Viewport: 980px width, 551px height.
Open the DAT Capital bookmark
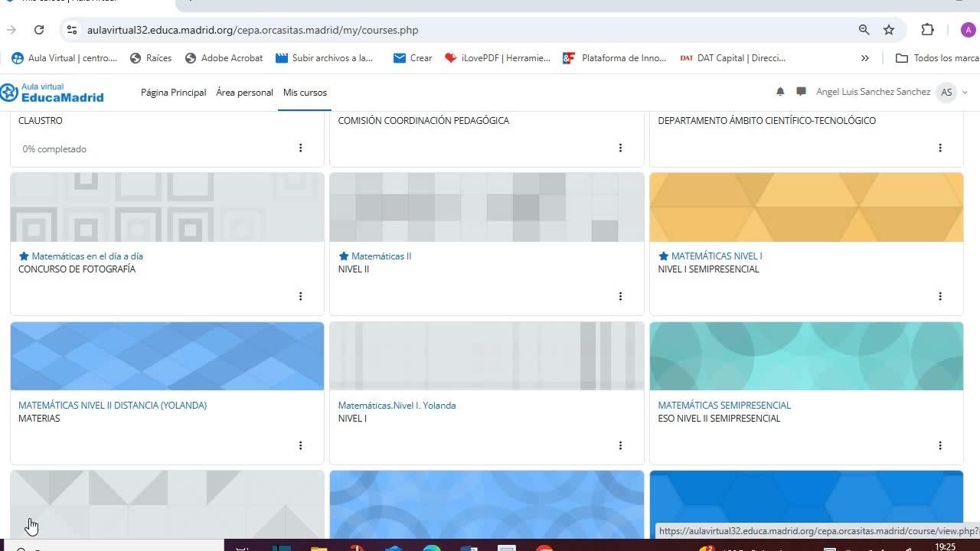tap(733, 57)
